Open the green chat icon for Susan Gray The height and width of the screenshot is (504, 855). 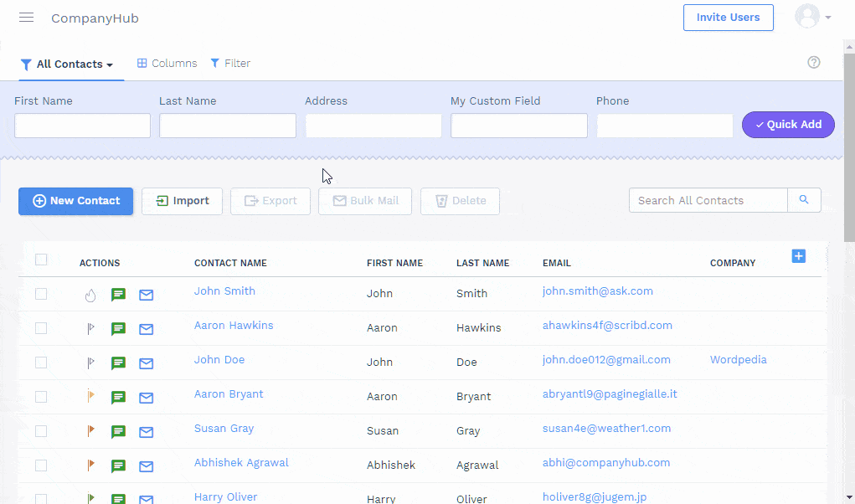[x=119, y=432]
